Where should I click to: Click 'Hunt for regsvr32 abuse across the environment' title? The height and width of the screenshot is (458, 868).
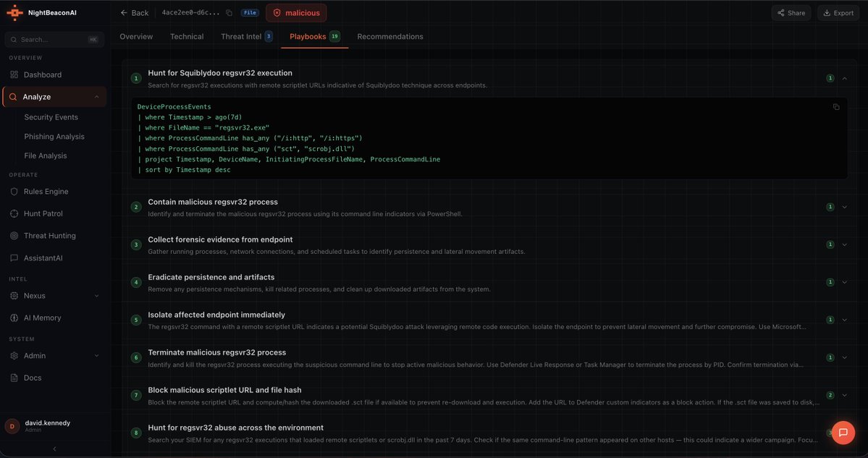[236, 428]
